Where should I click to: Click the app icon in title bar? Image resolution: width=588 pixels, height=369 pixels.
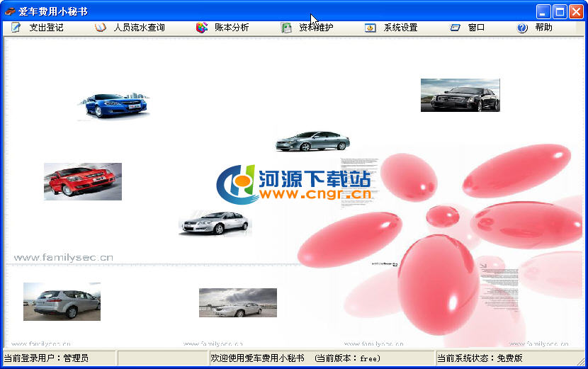(x=10, y=11)
